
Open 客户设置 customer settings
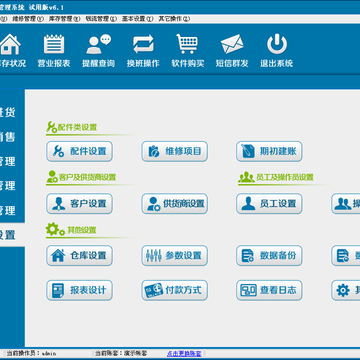tap(79, 204)
